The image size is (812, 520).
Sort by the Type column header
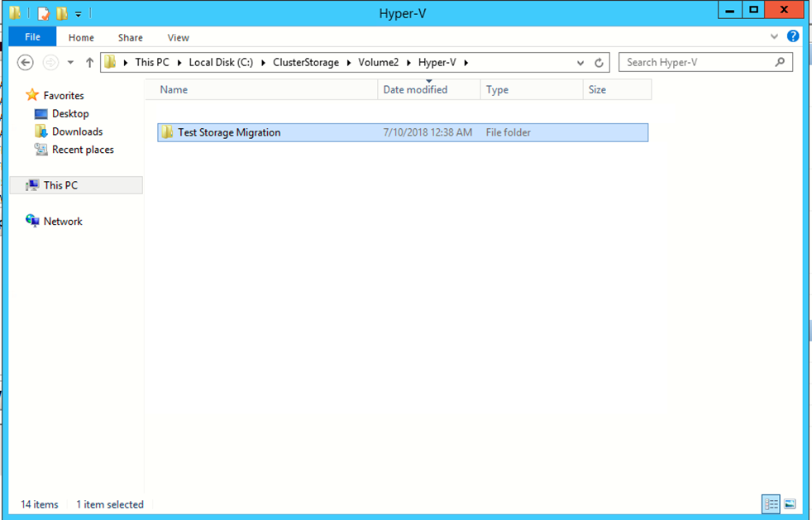(532, 89)
